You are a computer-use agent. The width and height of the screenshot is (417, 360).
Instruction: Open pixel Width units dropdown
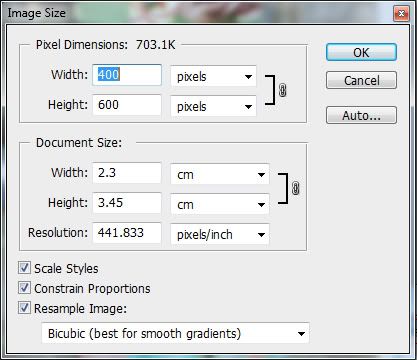click(x=213, y=76)
